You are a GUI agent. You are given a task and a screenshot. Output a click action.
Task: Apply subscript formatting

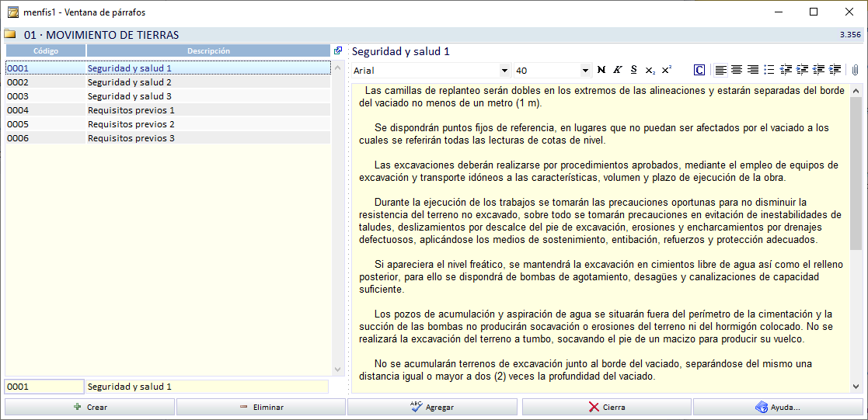point(650,70)
